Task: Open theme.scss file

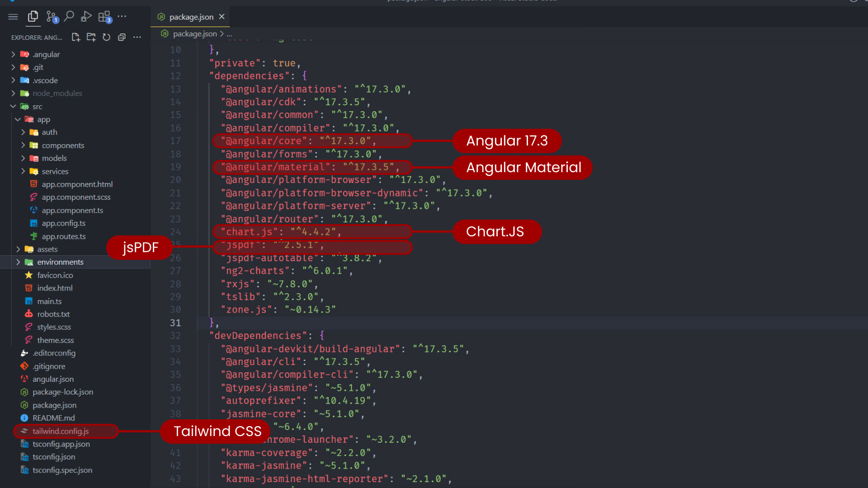Action: pyautogui.click(x=55, y=340)
